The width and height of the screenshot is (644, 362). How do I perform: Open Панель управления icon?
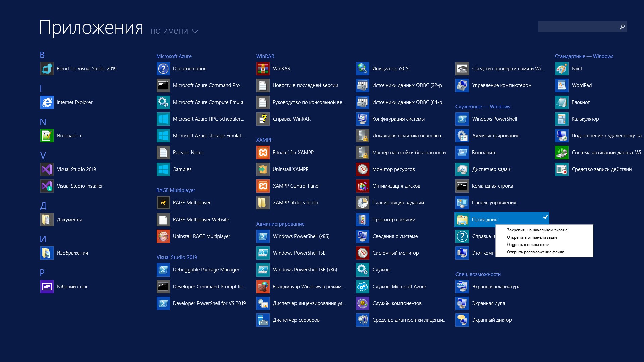(462, 203)
